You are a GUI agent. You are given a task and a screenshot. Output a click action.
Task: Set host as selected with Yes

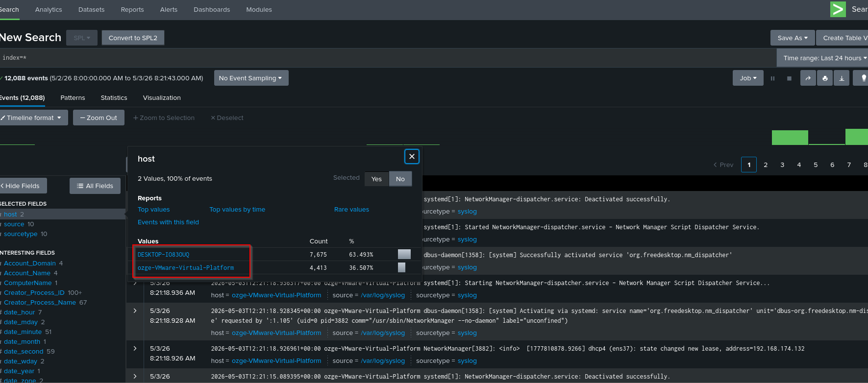pos(376,179)
